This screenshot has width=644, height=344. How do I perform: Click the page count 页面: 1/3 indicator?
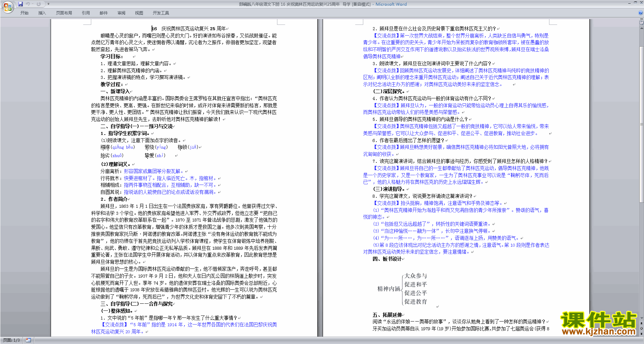pyautogui.click(x=11, y=340)
